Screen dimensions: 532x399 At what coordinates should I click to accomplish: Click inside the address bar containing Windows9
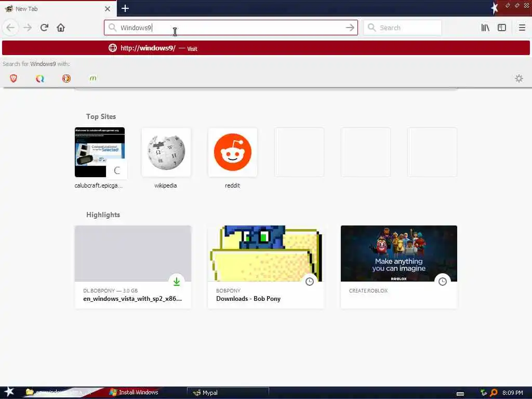pos(231,28)
